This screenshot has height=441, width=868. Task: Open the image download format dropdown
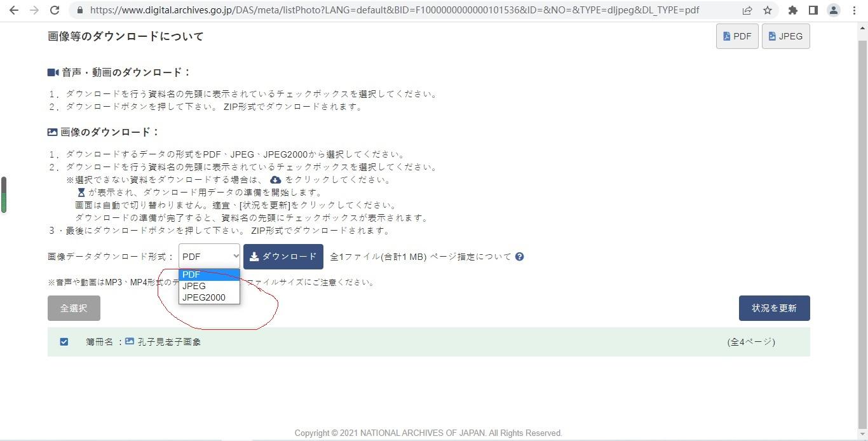point(209,257)
